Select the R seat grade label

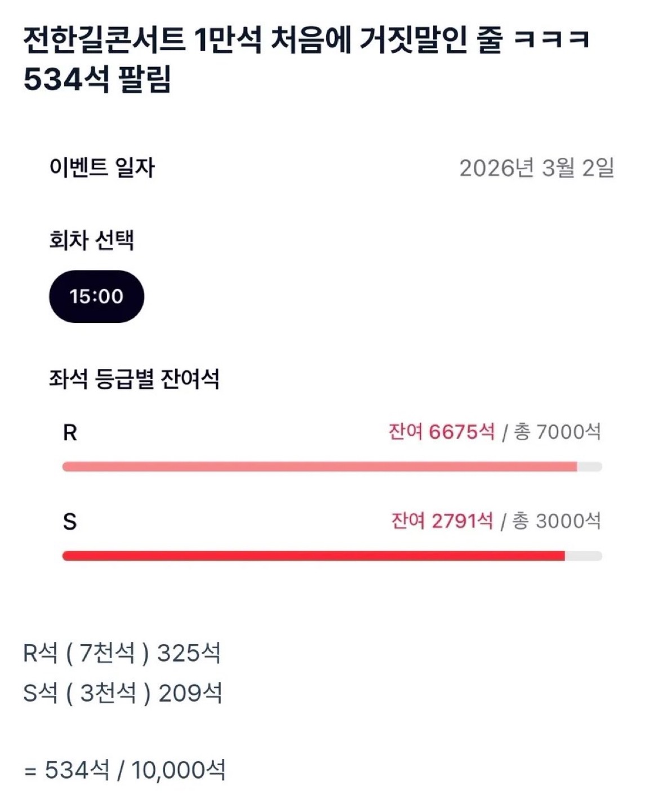pos(70,433)
